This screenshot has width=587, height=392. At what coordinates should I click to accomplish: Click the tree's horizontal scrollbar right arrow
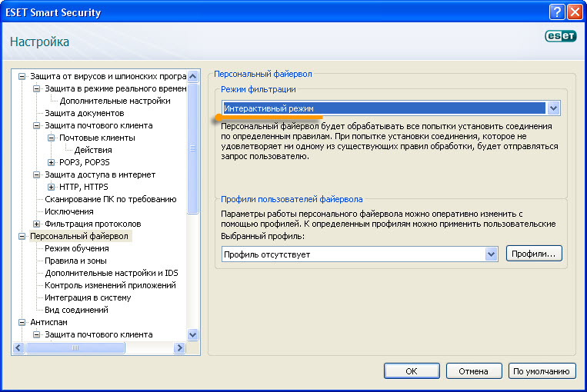(x=180, y=348)
